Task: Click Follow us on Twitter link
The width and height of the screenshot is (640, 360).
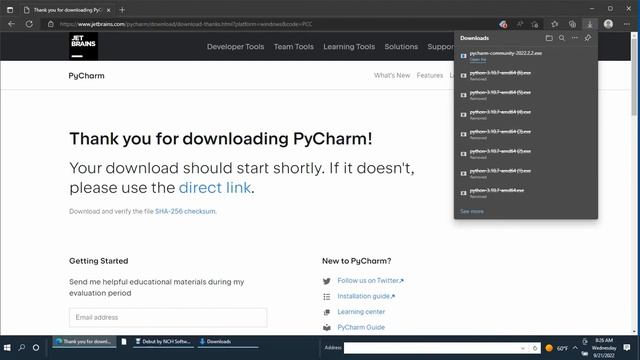Action: point(370,281)
